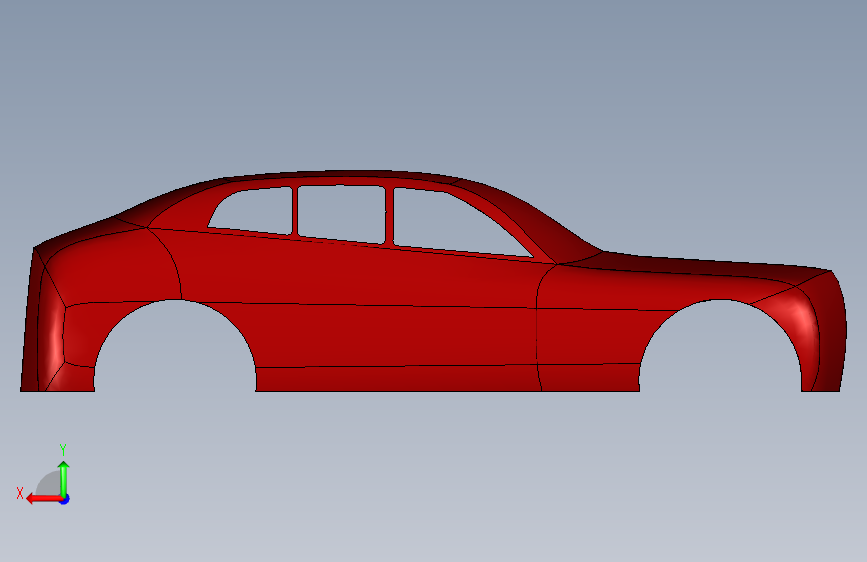Click the red "X" axis label
Viewport: 867px width, 562px height.
coord(20,493)
